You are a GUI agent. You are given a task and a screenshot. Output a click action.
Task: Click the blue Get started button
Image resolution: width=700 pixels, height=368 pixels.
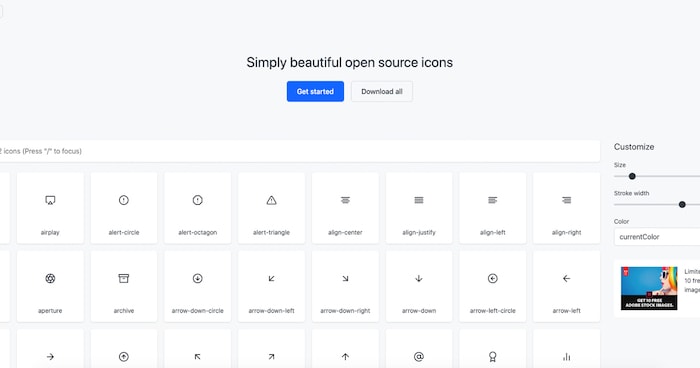[315, 91]
